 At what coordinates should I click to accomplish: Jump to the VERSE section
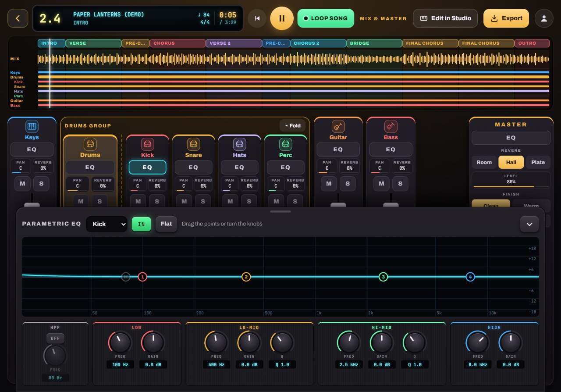coord(94,43)
